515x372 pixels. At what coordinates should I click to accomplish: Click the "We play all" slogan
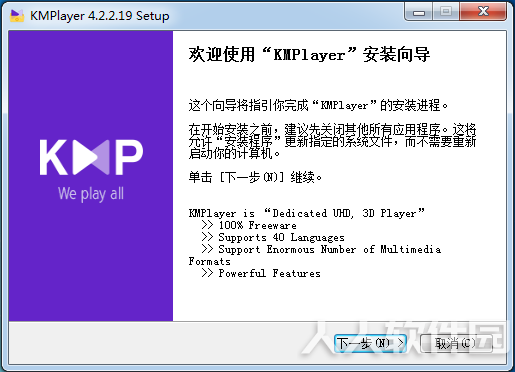tap(91, 194)
